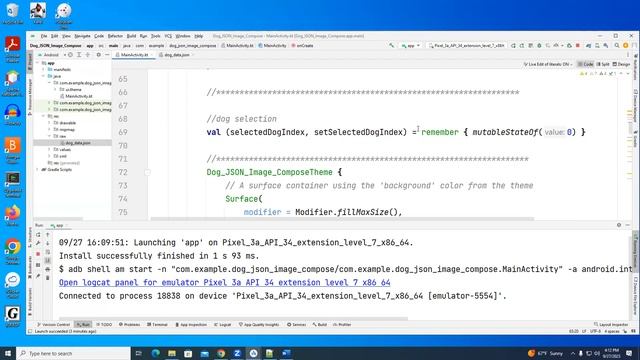Viewport: 640px width, 360px height.
Task: Open the Build menu
Action: pos(131,36)
